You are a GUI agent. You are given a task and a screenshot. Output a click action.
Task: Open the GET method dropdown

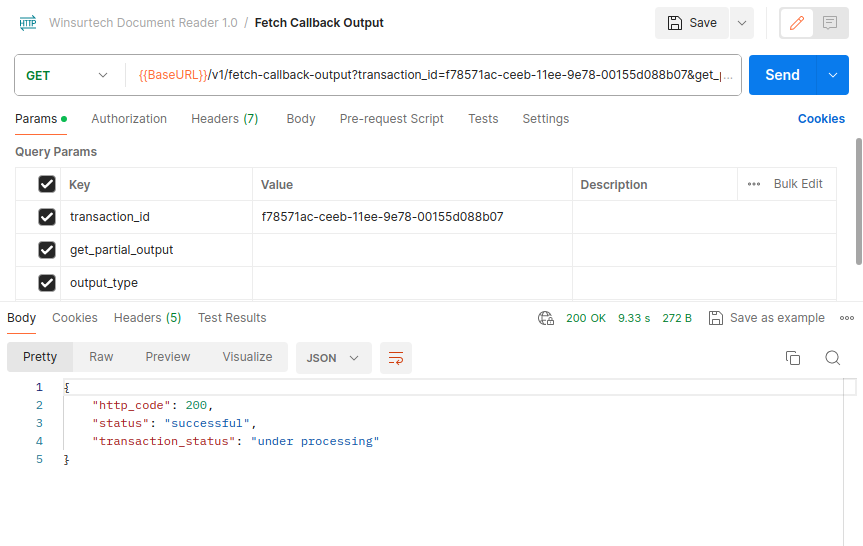(x=67, y=75)
